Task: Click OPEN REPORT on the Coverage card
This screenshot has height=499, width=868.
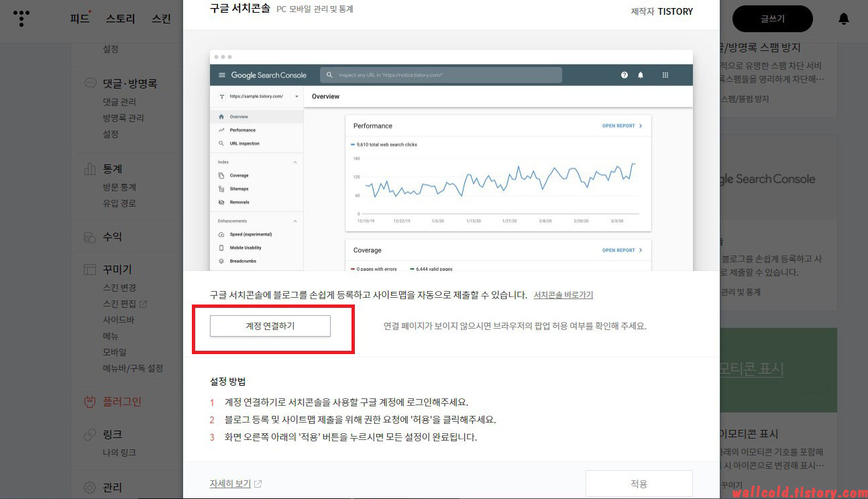Action: (x=622, y=250)
